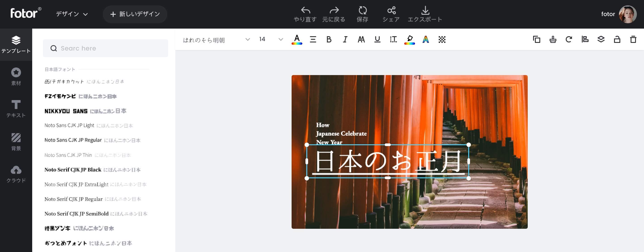Lock the selected element
The width and height of the screenshot is (644, 252).
(x=617, y=39)
